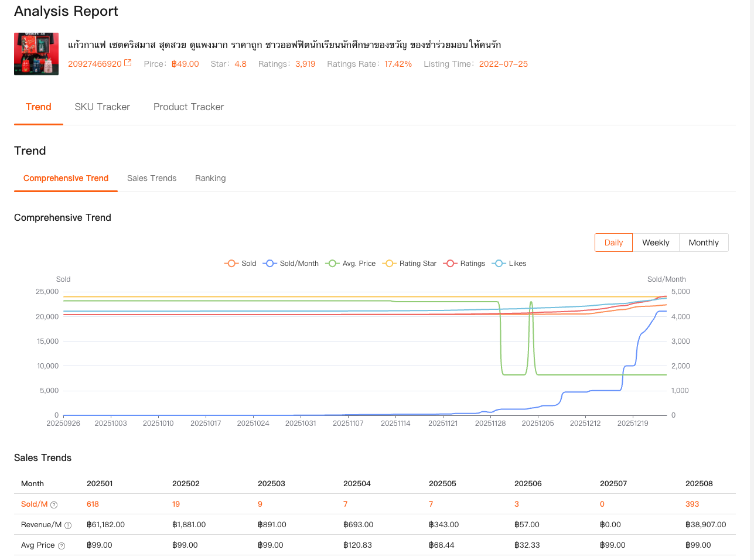Click the Avg Price help question icon

(62, 546)
